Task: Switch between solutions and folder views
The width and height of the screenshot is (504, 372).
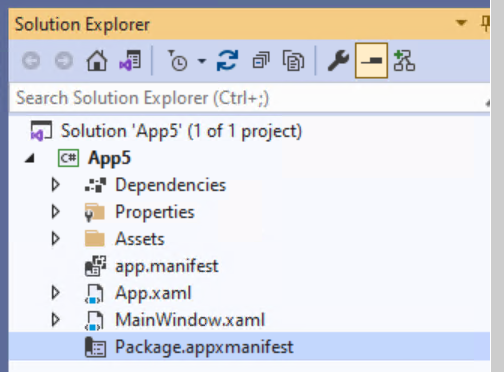Action: [x=130, y=60]
